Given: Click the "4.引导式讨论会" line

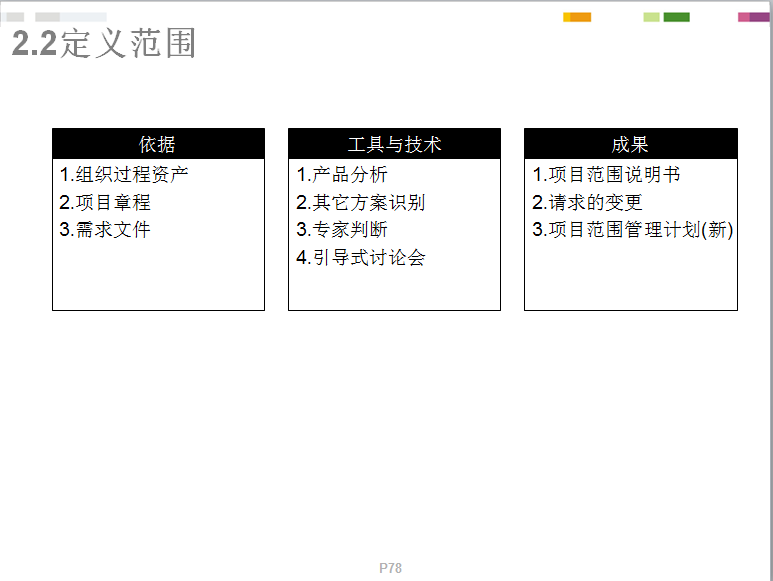Looking at the screenshot, I should pos(360,257).
